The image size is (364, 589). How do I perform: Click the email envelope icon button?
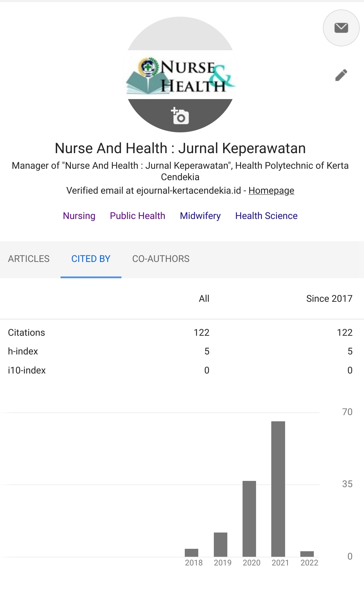[341, 28]
